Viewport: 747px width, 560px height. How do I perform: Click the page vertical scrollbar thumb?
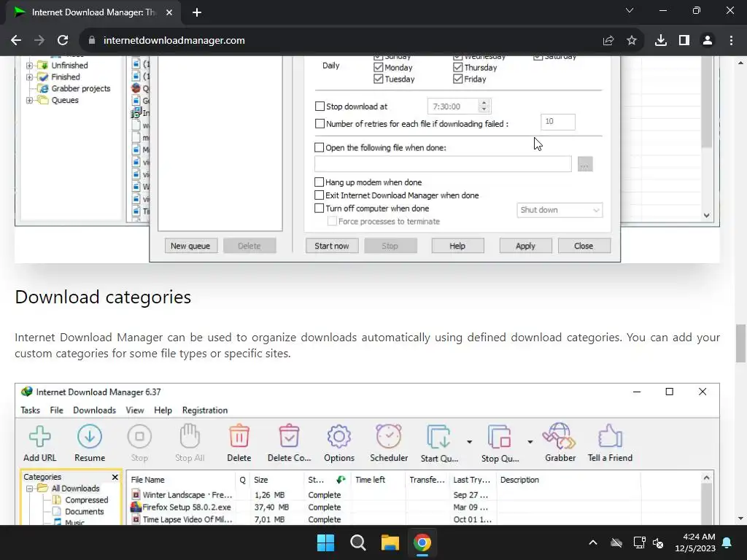[x=741, y=343]
